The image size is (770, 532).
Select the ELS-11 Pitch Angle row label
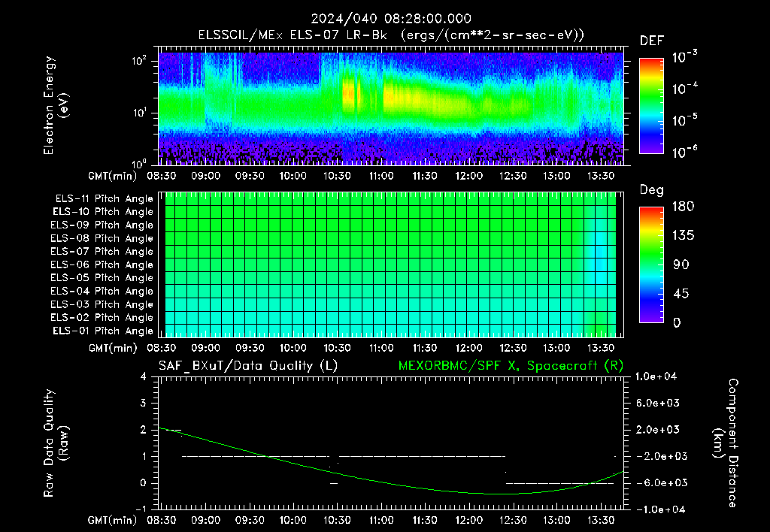point(104,199)
